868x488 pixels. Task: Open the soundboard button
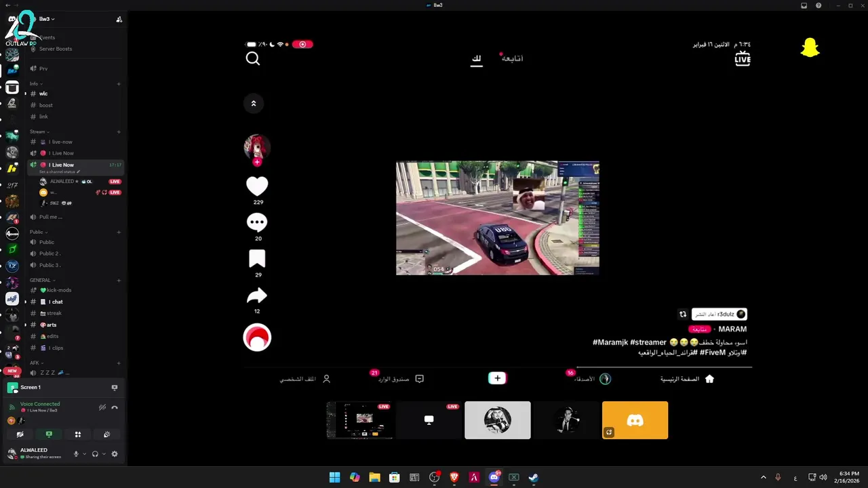pos(106,434)
